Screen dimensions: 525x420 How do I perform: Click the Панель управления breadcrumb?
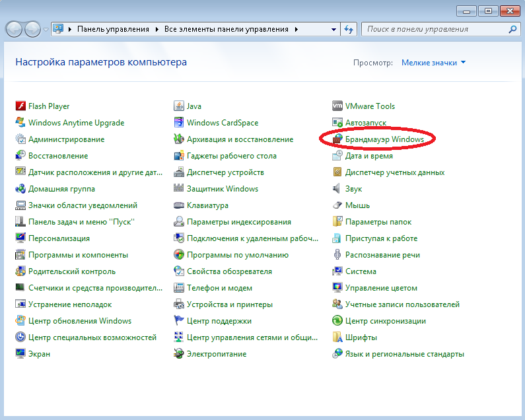(113, 30)
